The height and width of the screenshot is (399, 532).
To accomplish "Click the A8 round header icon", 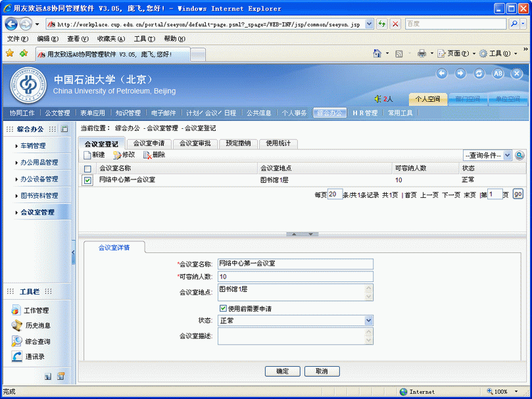I will (498, 74).
